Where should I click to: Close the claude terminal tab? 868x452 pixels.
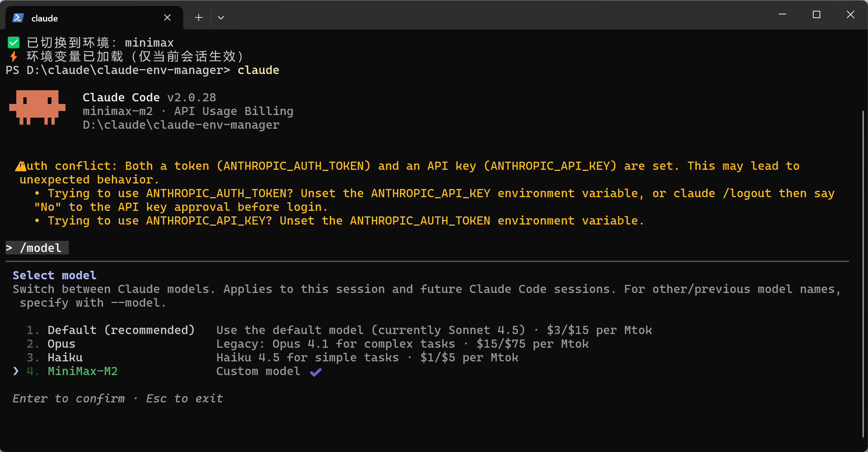pos(167,18)
